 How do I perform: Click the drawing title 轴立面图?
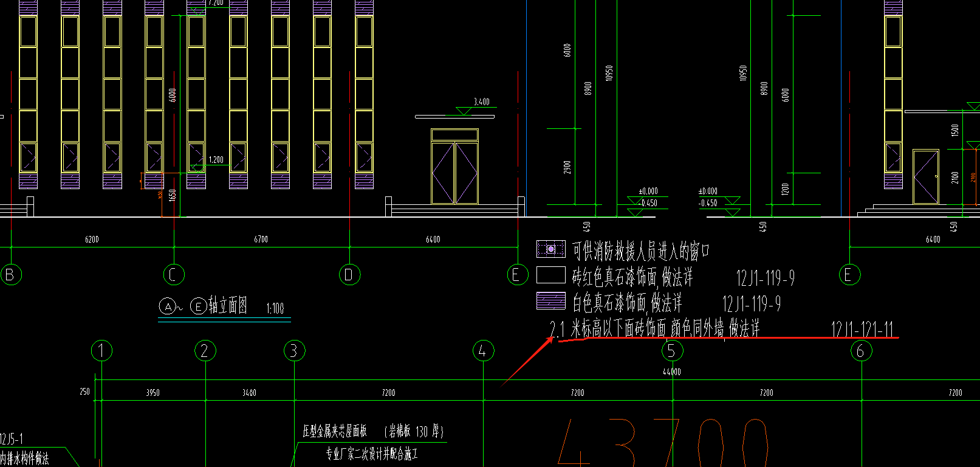(x=228, y=305)
